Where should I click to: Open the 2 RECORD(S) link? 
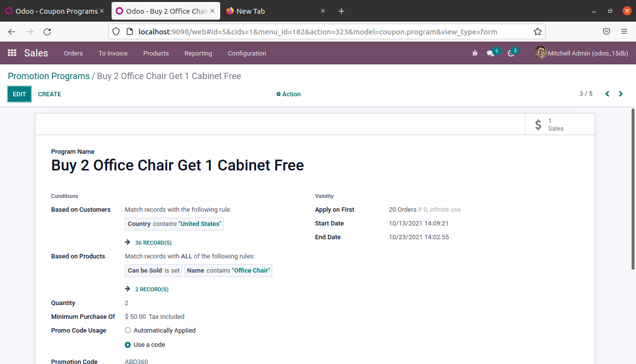(x=152, y=289)
